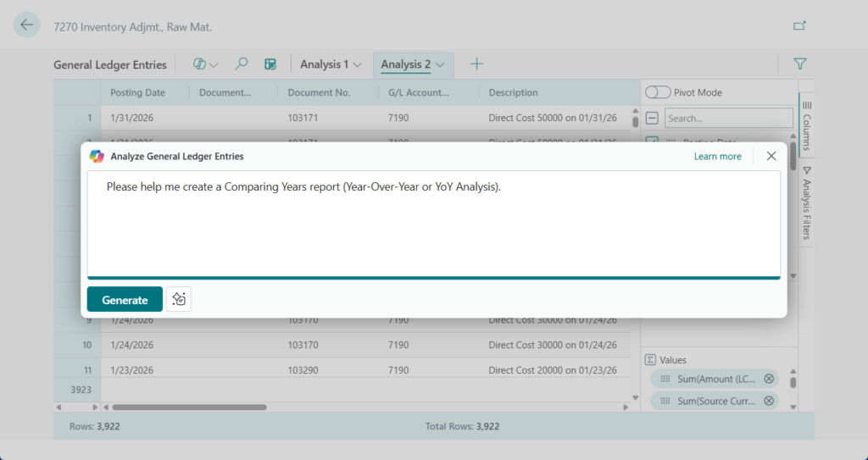Screen dimensions: 868x460
Task: Switch to the Analysis Filters side tab
Action: (x=806, y=204)
